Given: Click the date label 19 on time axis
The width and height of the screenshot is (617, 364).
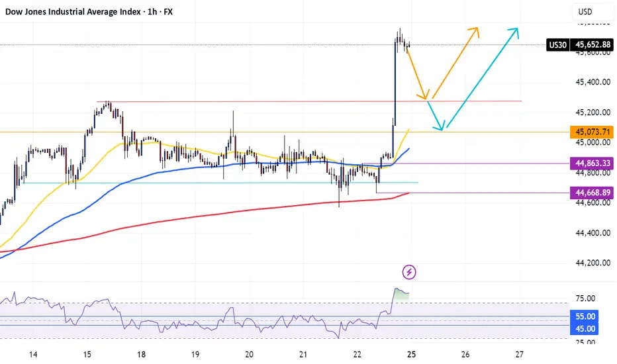Looking at the screenshot, I should pyautogui.click(x=195, y=355).
